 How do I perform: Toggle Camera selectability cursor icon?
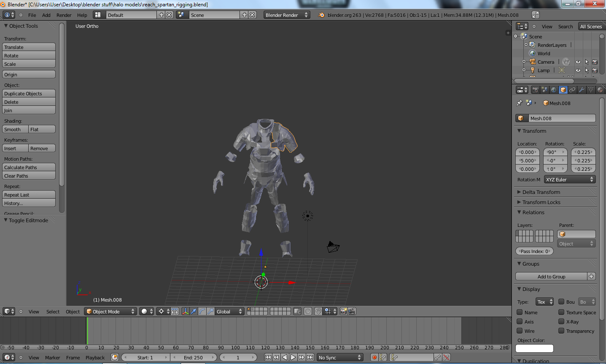pos(587,62)
